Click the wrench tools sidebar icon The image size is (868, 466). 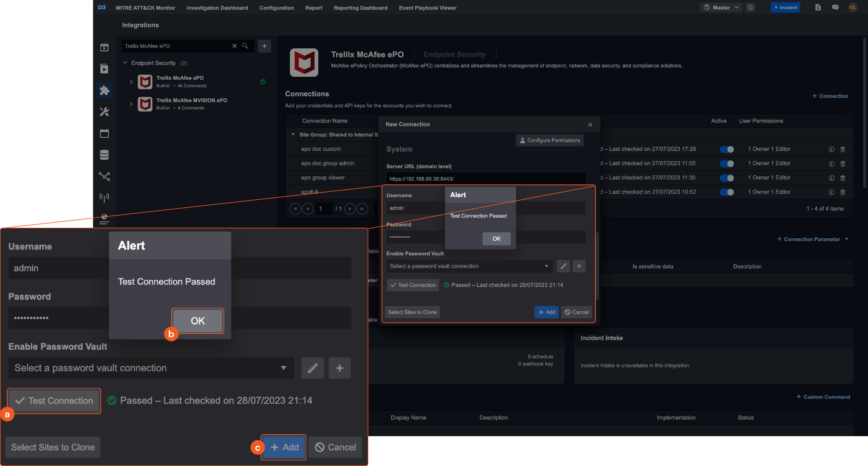(104, 112)
